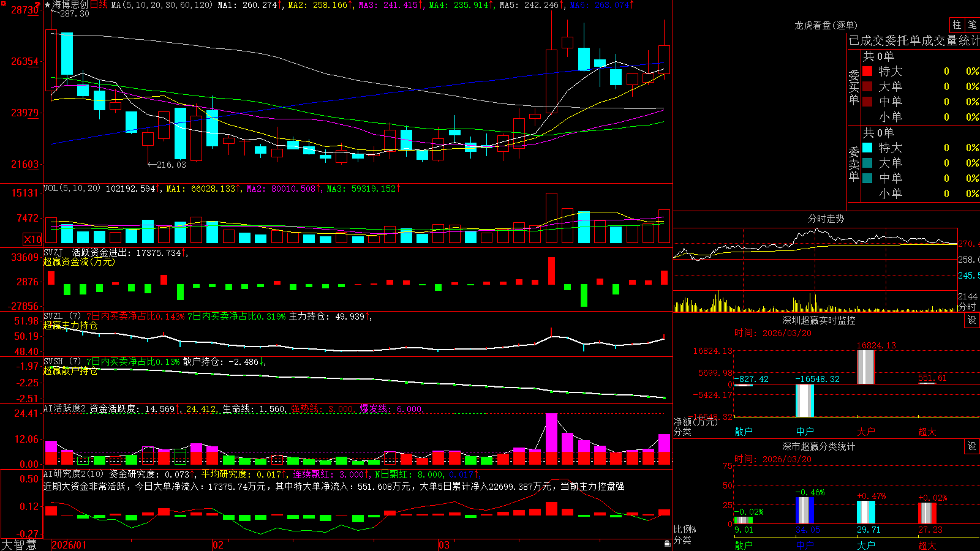Click the 超赢资金流(万元) label

(79, 261)
